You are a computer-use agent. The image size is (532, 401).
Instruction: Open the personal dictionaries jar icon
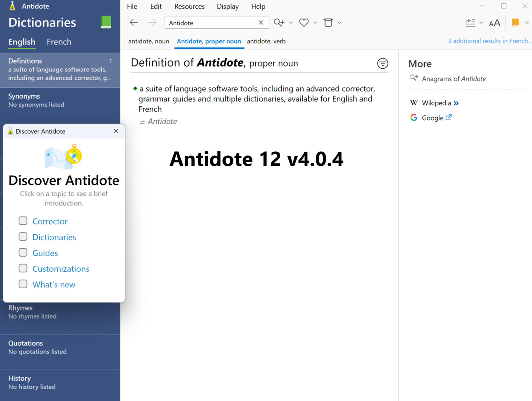point(328,23)
